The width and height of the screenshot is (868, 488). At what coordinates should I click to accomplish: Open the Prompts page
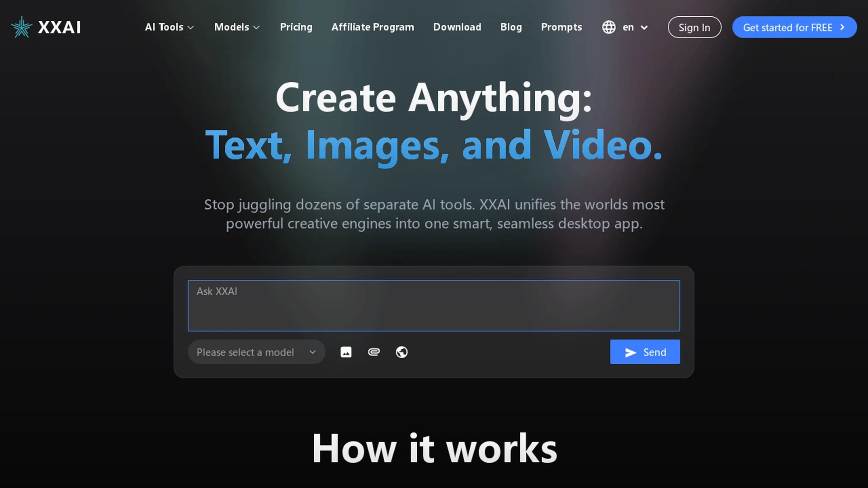(561, 27)
